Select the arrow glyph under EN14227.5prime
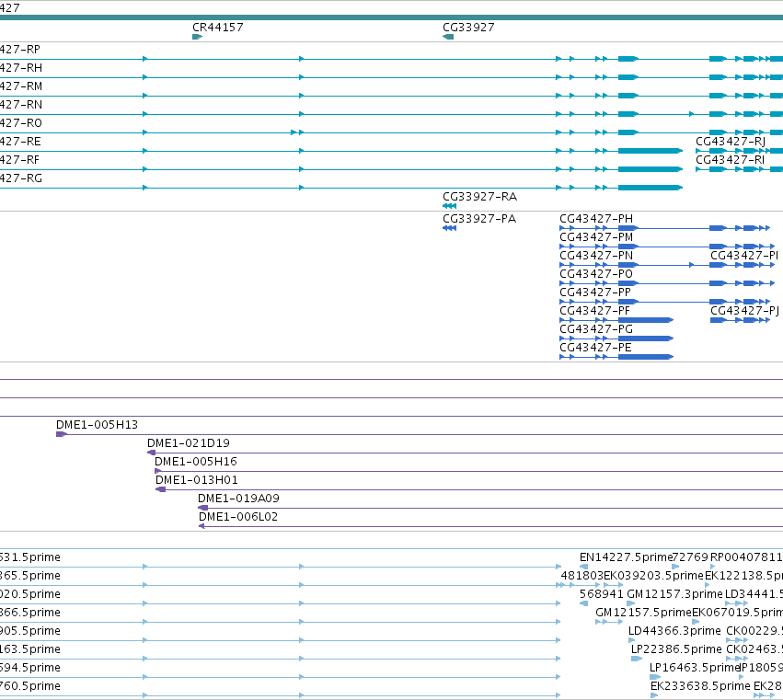The width and height of the screenshot is (783, 700). pos(583,567)
